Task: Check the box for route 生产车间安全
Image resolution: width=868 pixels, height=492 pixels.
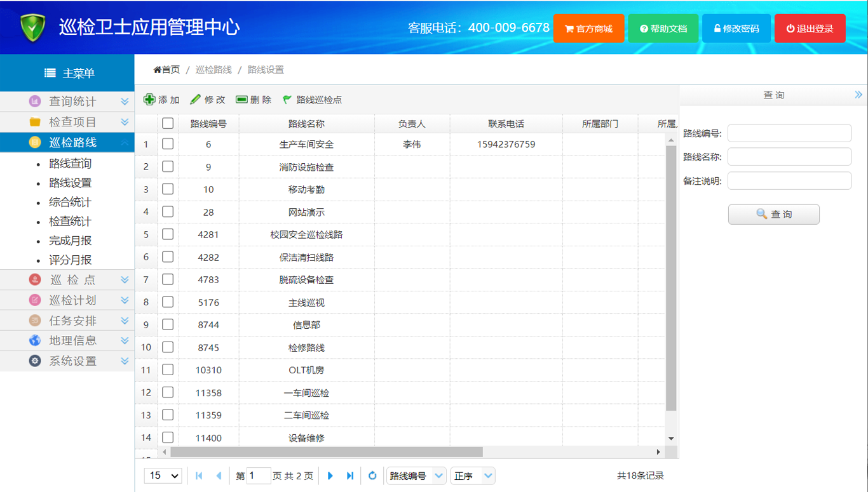Action: (168, 144)
